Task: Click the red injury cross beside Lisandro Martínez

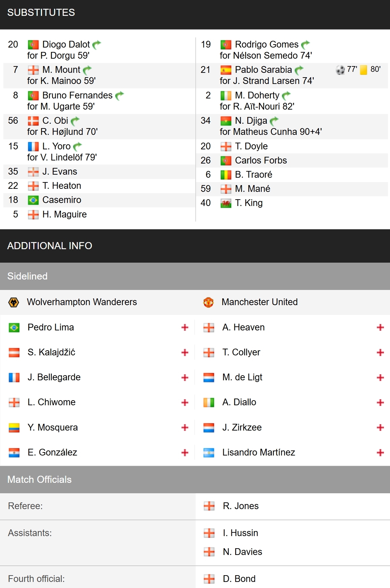Action: [x=380, y=452]
